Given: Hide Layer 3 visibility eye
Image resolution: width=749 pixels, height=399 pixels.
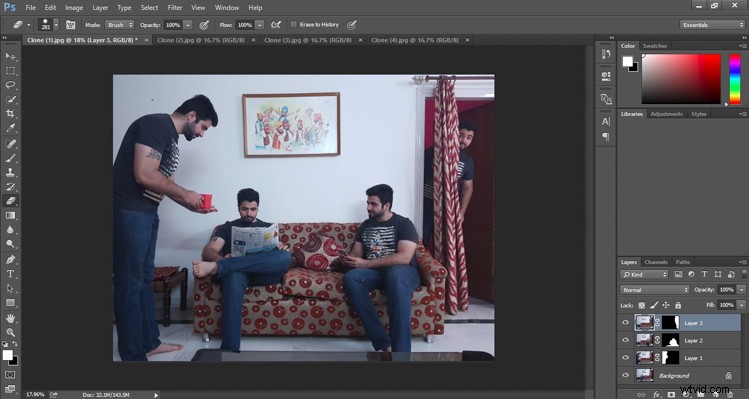Looking at the screenshot, I should pos(625,323).
